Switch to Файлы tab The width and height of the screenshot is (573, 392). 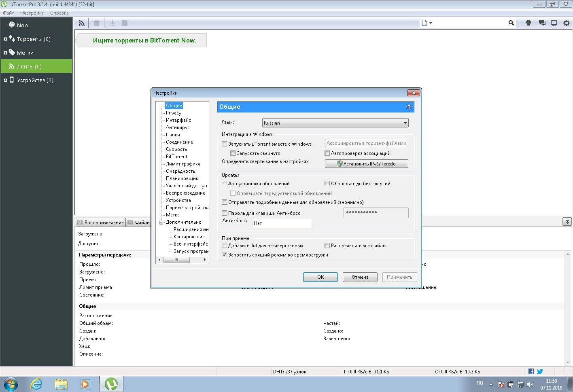(x=138, y=222)
